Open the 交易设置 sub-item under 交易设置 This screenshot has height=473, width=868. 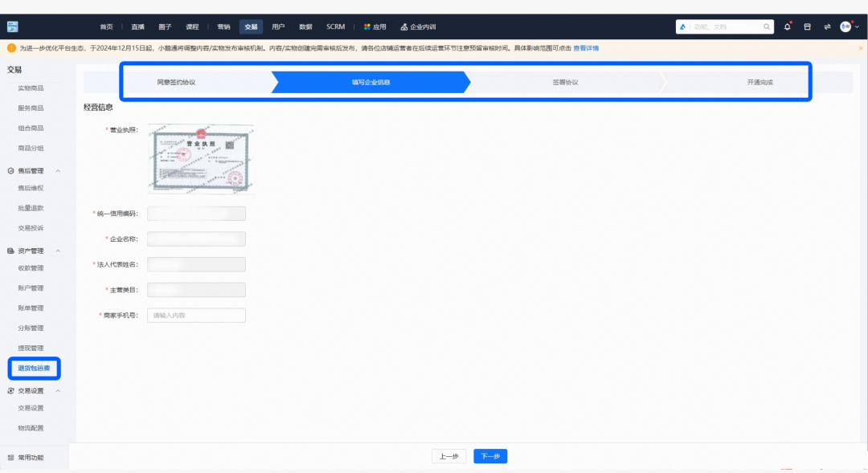[31, 408]
